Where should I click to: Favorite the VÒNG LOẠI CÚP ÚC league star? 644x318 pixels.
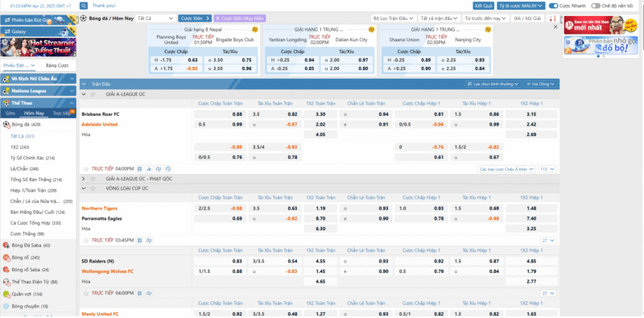[93, 188]
